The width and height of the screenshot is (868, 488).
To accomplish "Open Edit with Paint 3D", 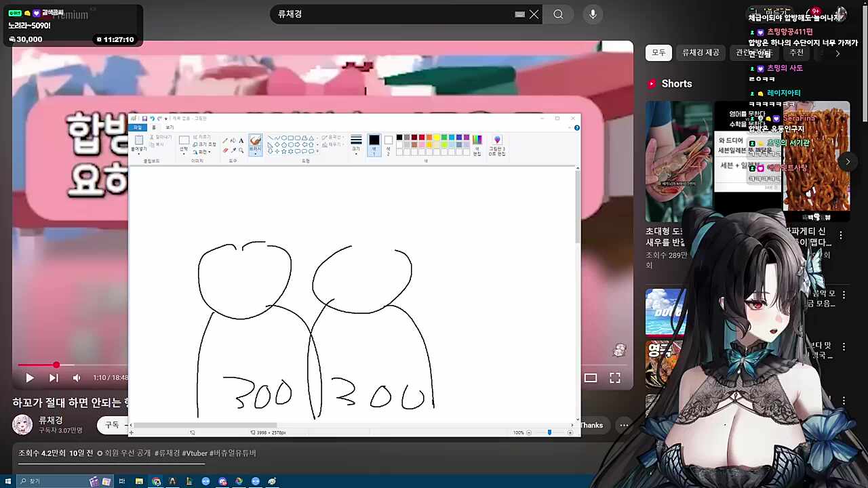I will coord(497,145).
